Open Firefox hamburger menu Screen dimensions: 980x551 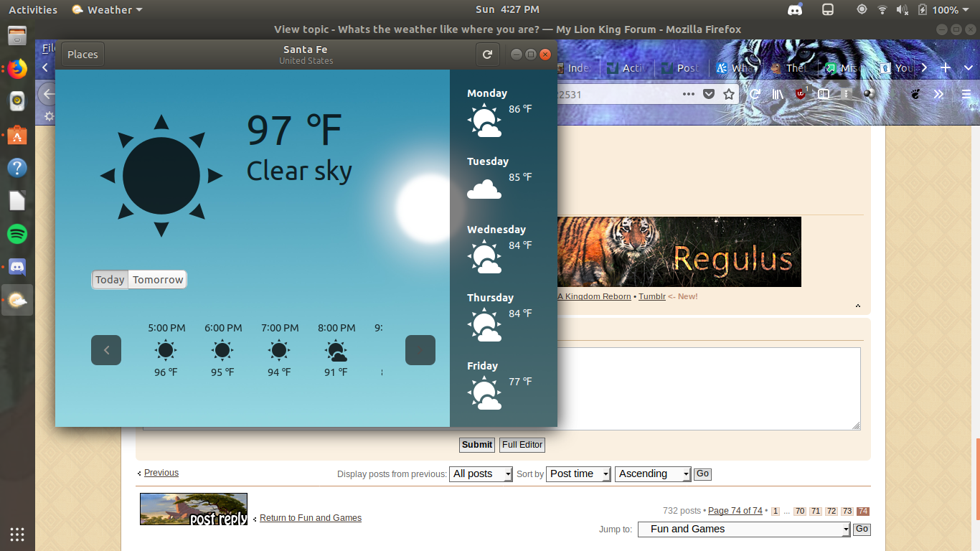[x=966, y=94]
